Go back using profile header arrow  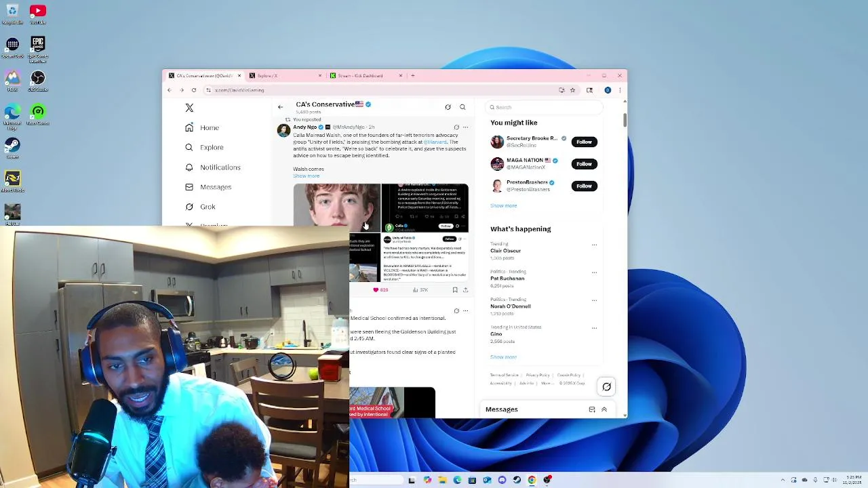coord(280,107)
